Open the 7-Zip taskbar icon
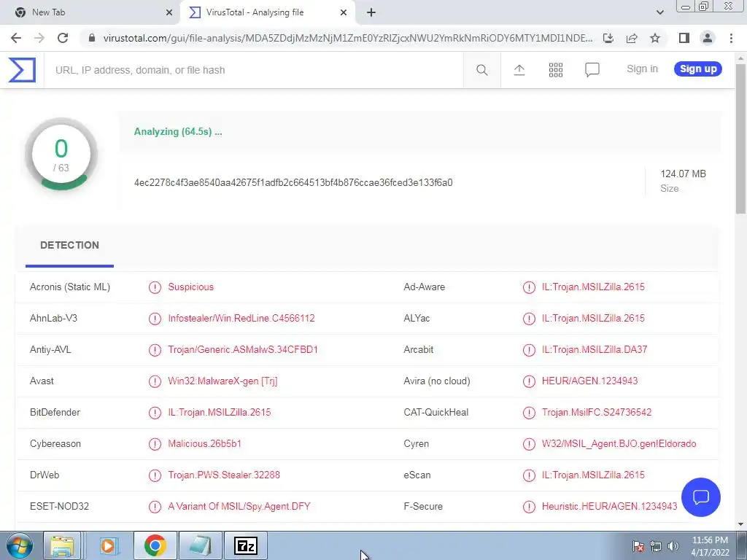Viewport: 747px width, 560px height. 246,545
